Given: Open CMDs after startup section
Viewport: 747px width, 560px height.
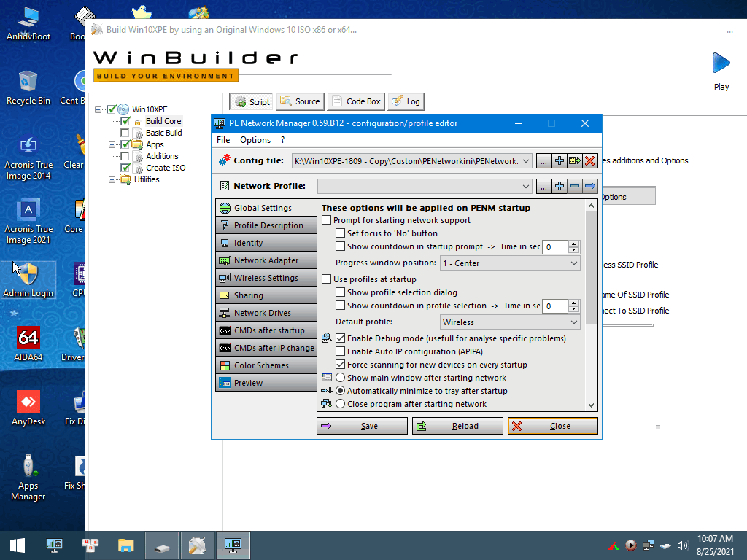Looking at the screenshot, I should [266, 330].
